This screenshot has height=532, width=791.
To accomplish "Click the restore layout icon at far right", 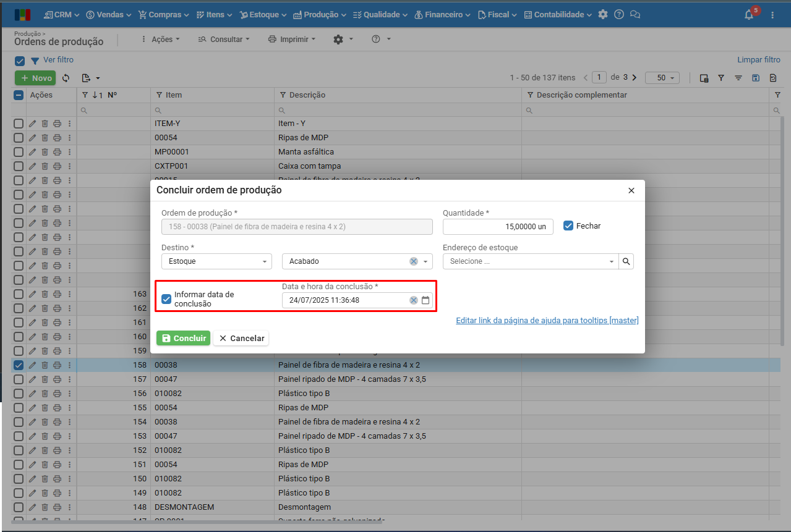I will click(x=773, y=78).
